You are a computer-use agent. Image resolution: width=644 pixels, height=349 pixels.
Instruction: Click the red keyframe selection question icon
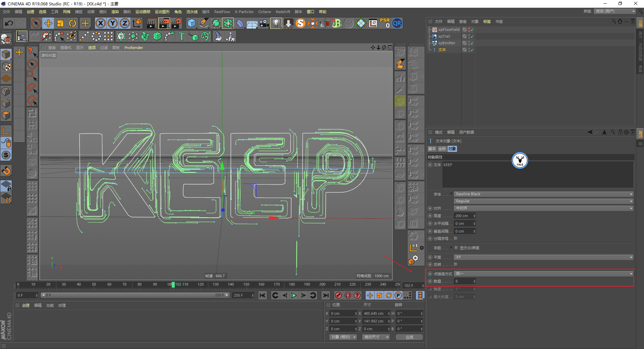(357, 295)
